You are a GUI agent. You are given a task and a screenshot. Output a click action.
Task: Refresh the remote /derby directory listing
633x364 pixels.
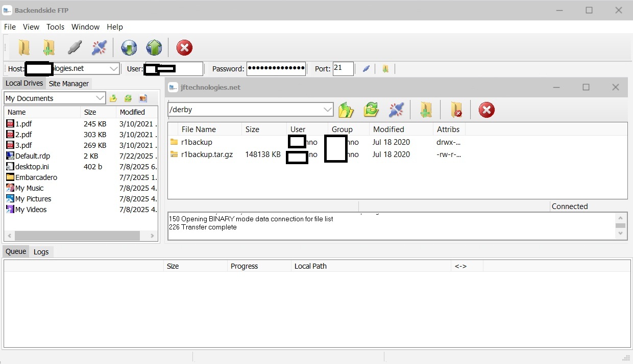coord(371,110)
